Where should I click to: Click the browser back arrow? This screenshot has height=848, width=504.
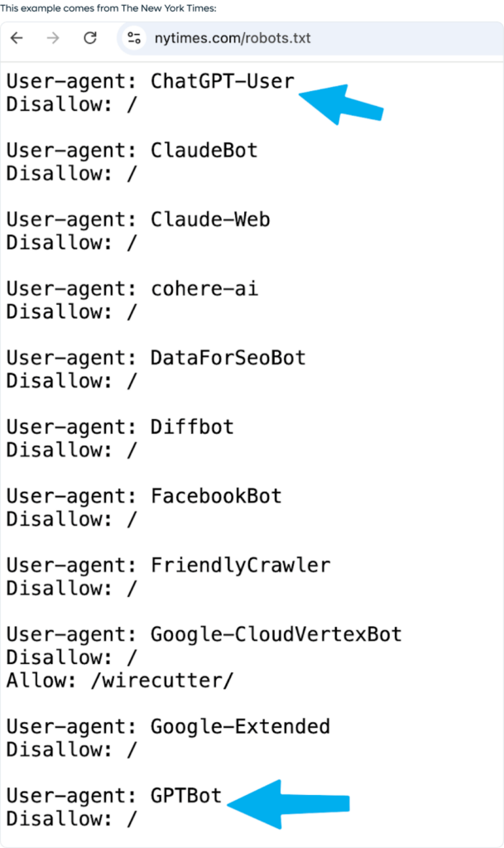click(x=17, y=38)
